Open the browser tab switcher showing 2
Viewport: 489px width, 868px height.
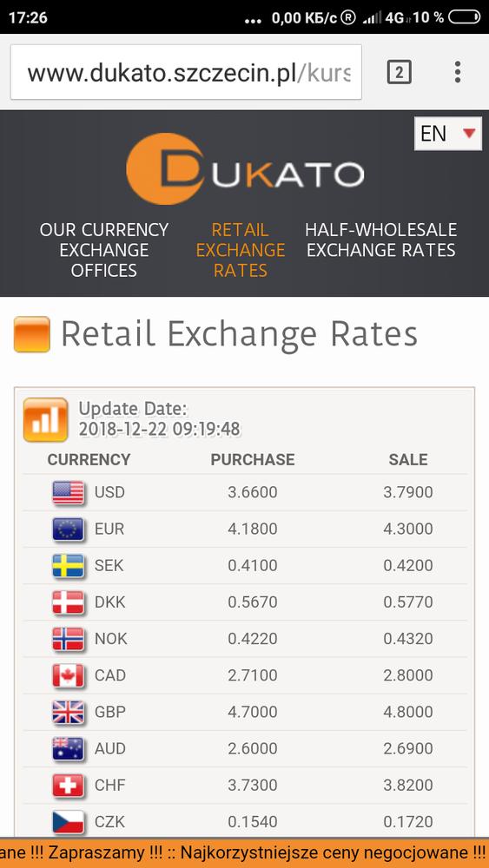399,72
